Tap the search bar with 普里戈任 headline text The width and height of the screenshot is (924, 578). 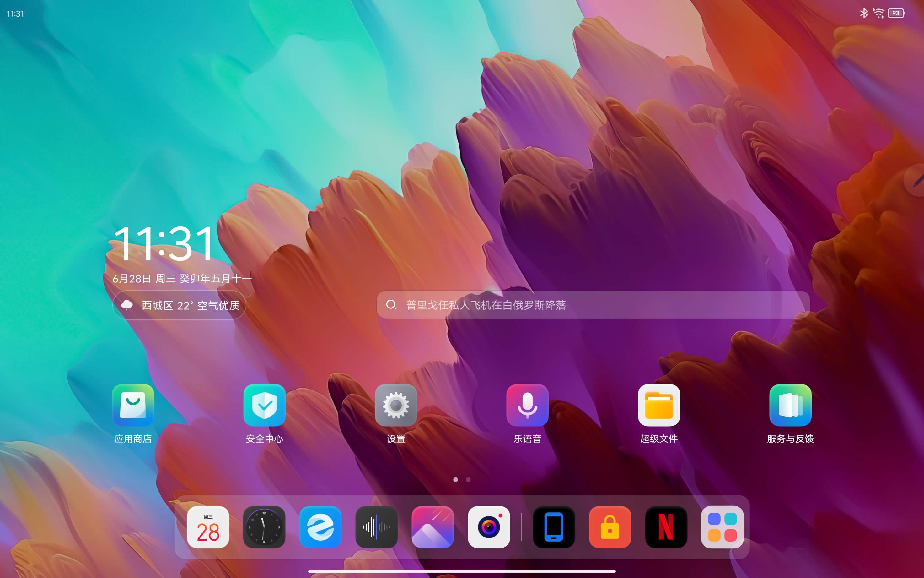(x=593, y=305)
